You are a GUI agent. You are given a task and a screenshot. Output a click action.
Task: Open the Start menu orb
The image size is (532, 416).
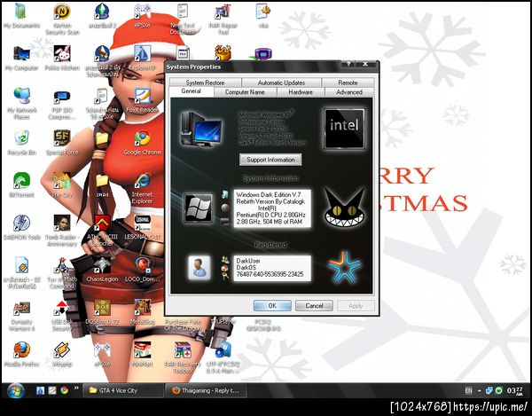point(15,390)
